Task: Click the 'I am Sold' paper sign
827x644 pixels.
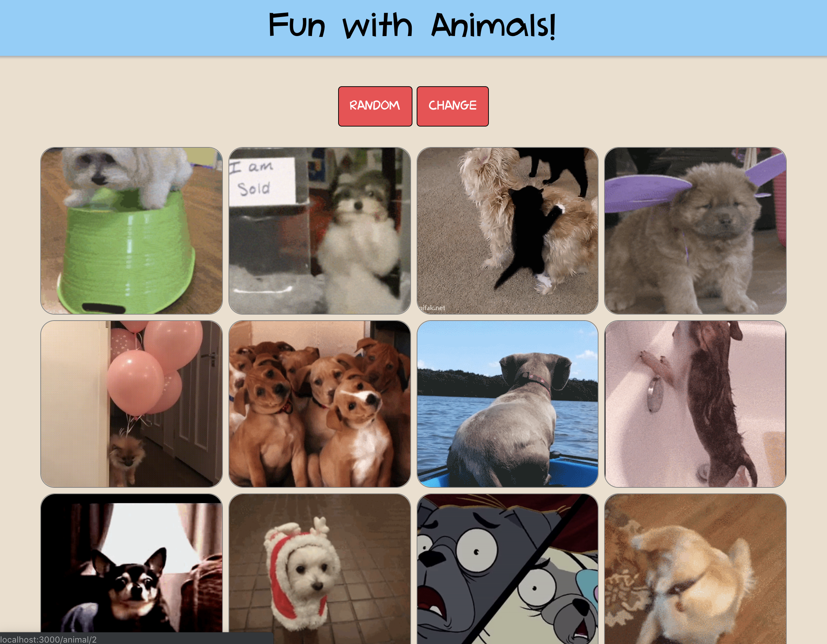Action: (261, 181)
